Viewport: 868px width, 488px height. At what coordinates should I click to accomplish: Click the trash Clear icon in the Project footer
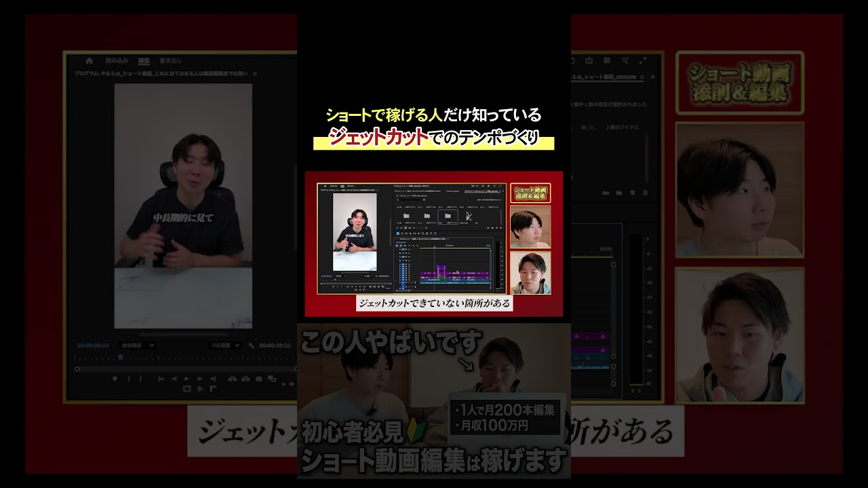[x=646, y=192]
